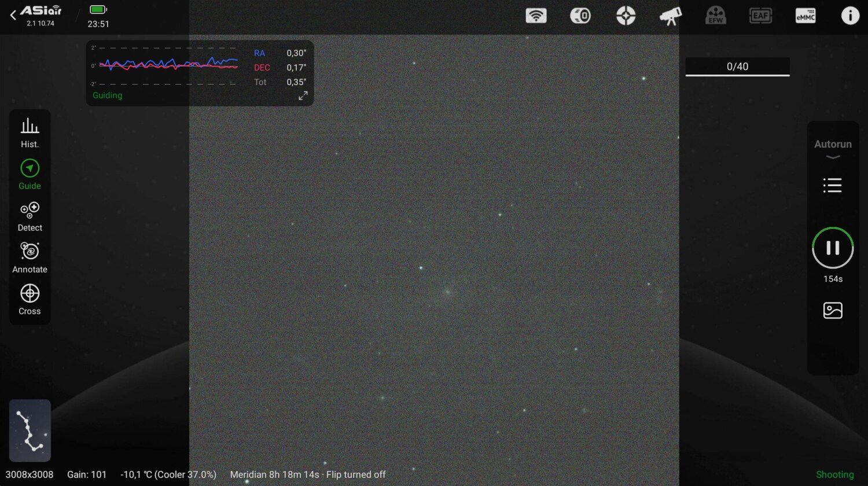Preview the last captured image

click(x=833, y=310)
